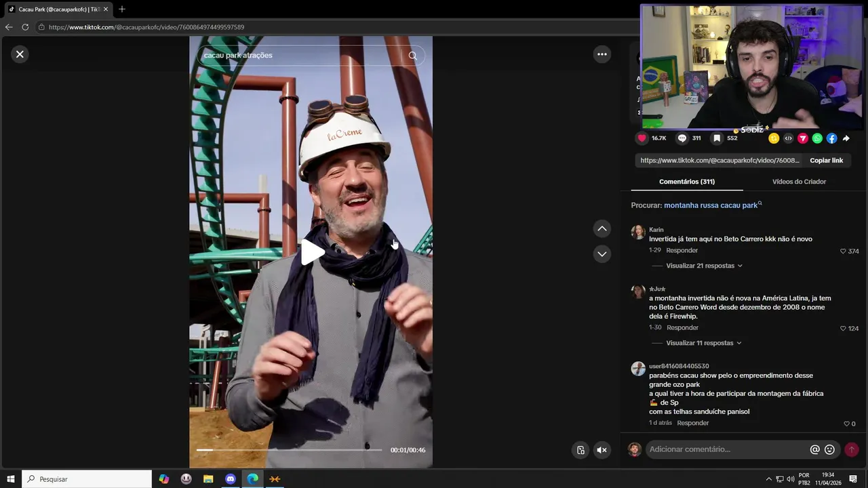
Task: Open Discord from the taskbar
Action: [231, 479]
